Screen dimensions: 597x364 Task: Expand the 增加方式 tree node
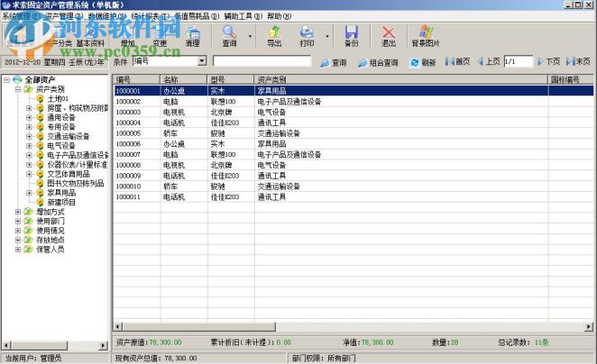pyautogui.click(x=17, y=212)
